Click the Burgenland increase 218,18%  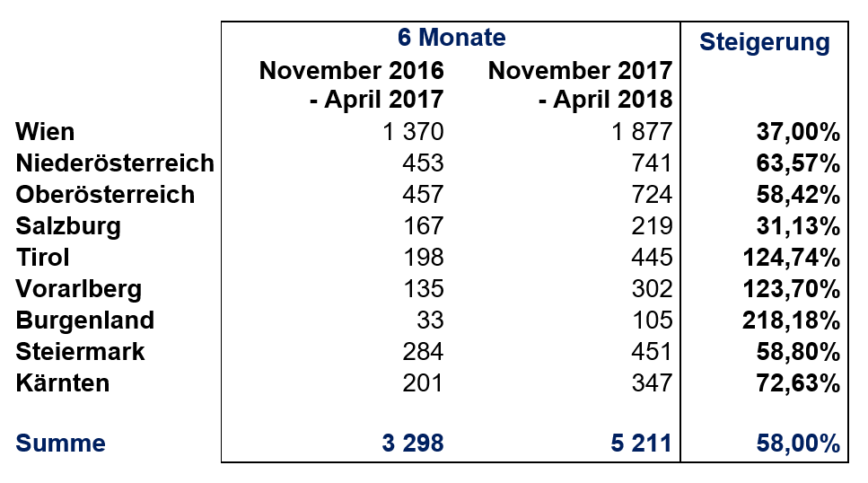[x=791, y=321]
